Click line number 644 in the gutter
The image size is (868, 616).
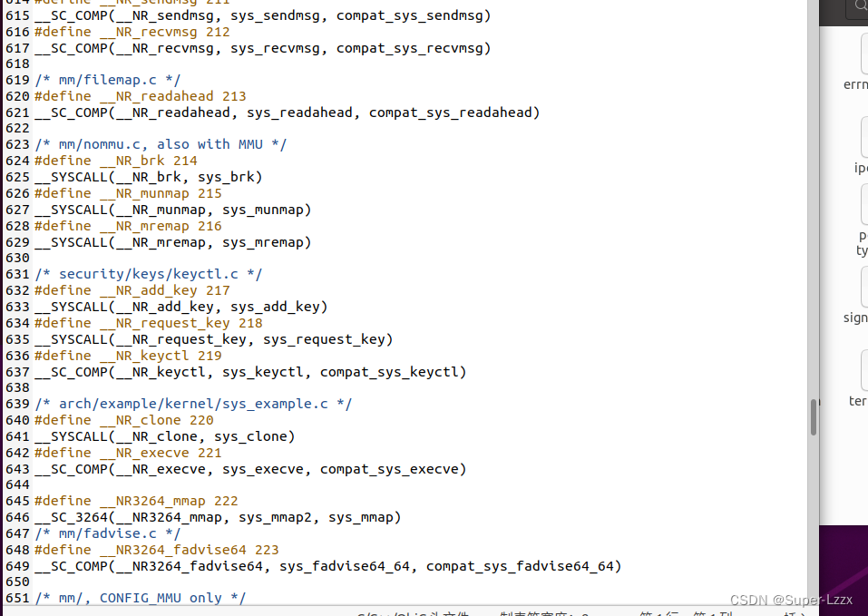point(17,484)
